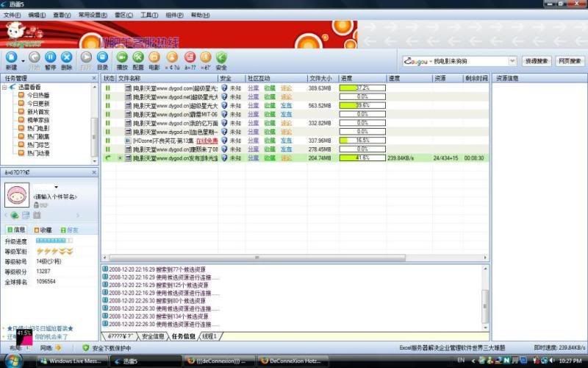Screen dimensions: 588x368
Task: Collapse the 迅雷看看 tree node
Action: 4,87
